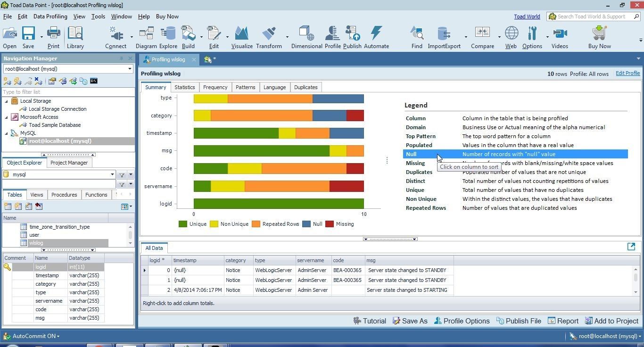
Task: Open the Toad World link
Action: (x=527, y=17)
